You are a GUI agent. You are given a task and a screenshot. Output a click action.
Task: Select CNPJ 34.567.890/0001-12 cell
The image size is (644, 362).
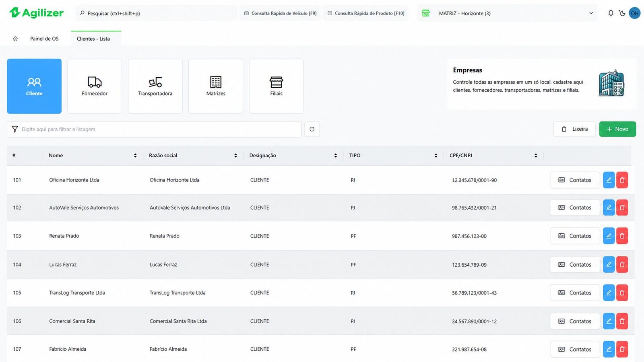click(x=474, y=321)
